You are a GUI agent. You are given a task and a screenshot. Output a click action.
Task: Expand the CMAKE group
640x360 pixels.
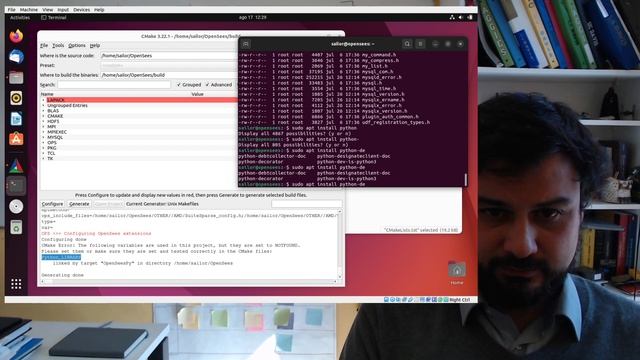tap(43, 116)
